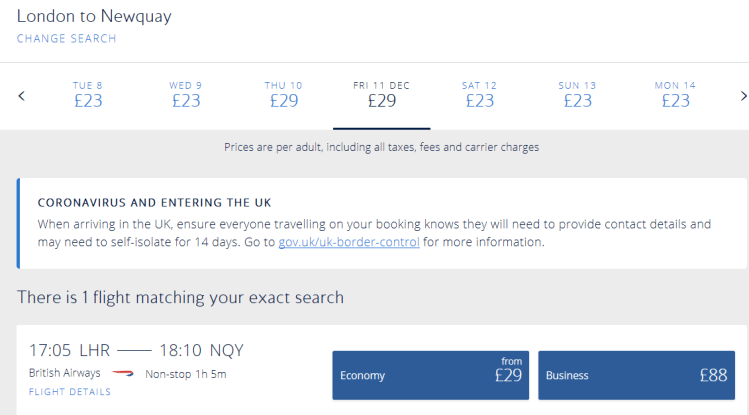
Task: Choose the Thu 10 £29 date
Action: tap(283, 95)
